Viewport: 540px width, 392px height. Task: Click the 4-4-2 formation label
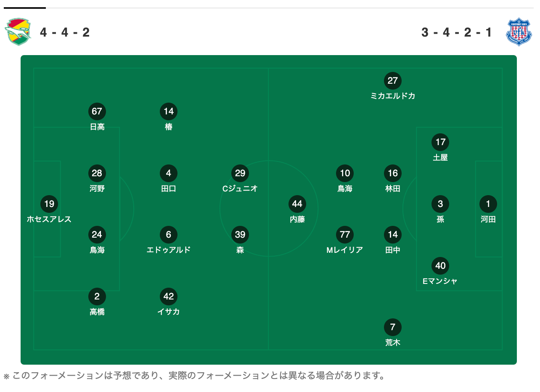pyautogui.click(x=65, y=32)
